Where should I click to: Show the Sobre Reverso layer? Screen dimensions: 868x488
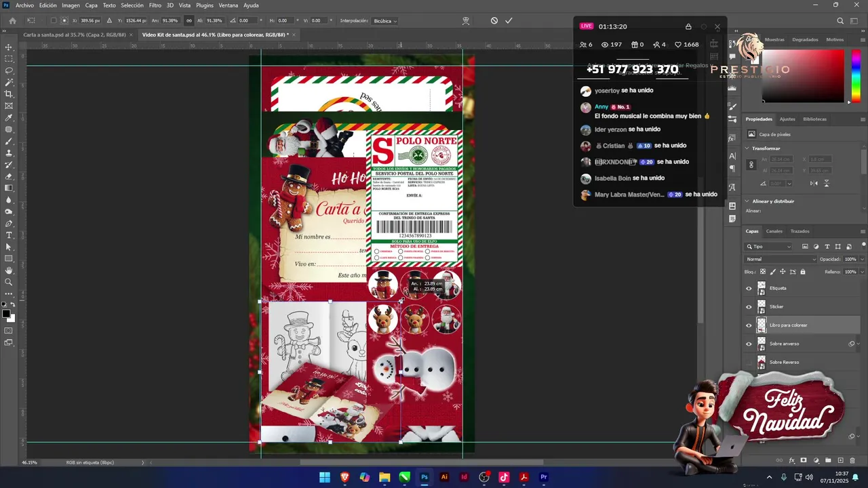point(749,362)
